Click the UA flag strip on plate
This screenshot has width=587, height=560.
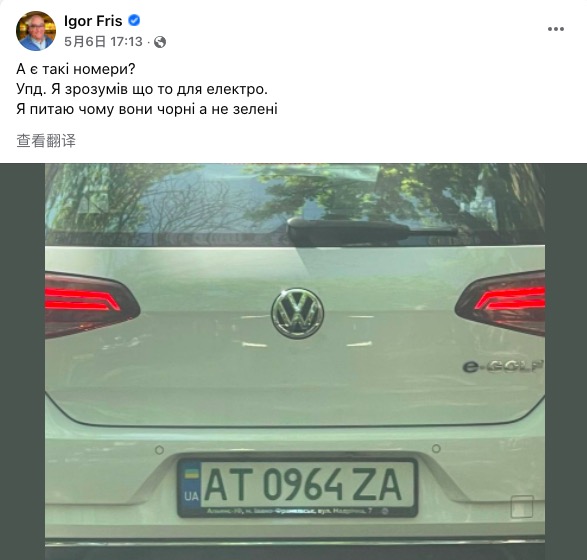click(x=191, y=485)
